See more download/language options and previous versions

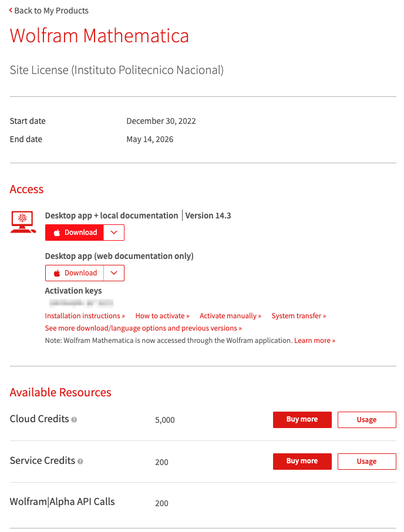pyautogui.click(x=143, y=328)
